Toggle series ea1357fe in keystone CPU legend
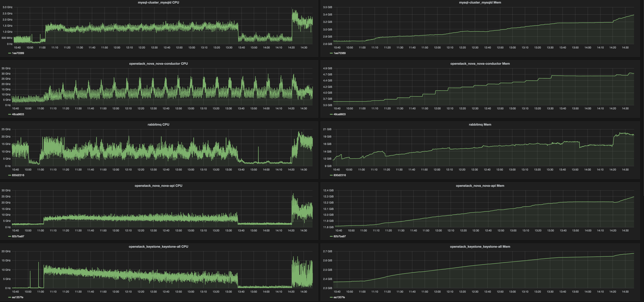 pyautogui.click(x=18, y=297)
